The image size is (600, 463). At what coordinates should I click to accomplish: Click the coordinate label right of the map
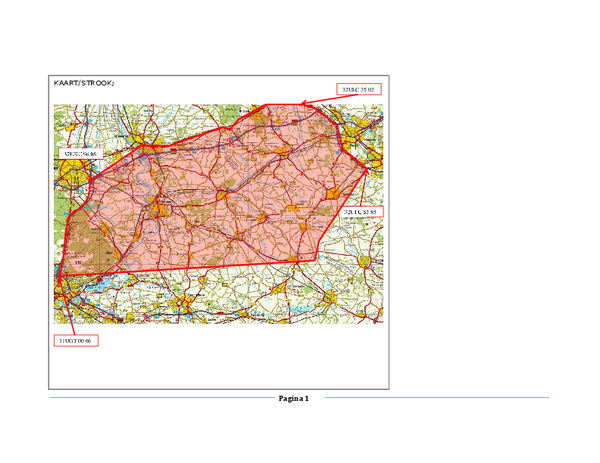[x=361, y=212]
